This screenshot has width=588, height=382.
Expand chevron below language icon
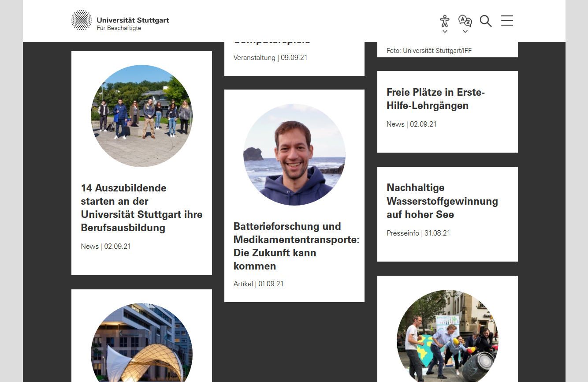[465, 31]
